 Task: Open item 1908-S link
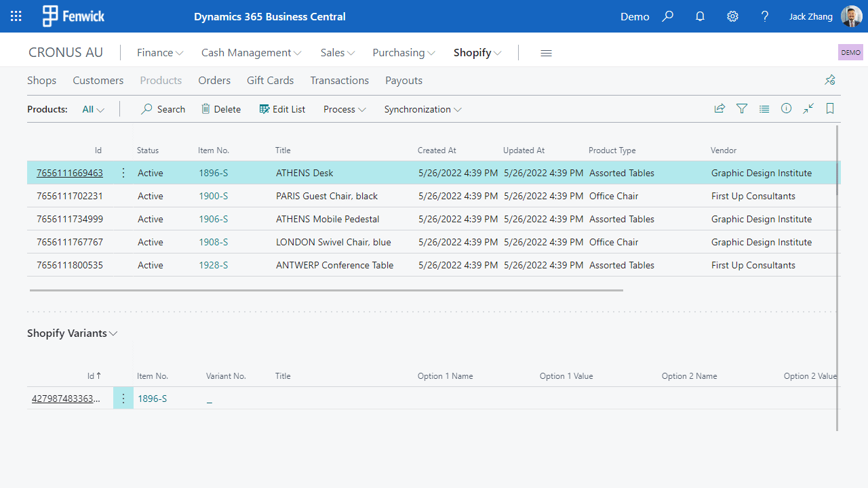pyautogui.click(x=214, y=242)
